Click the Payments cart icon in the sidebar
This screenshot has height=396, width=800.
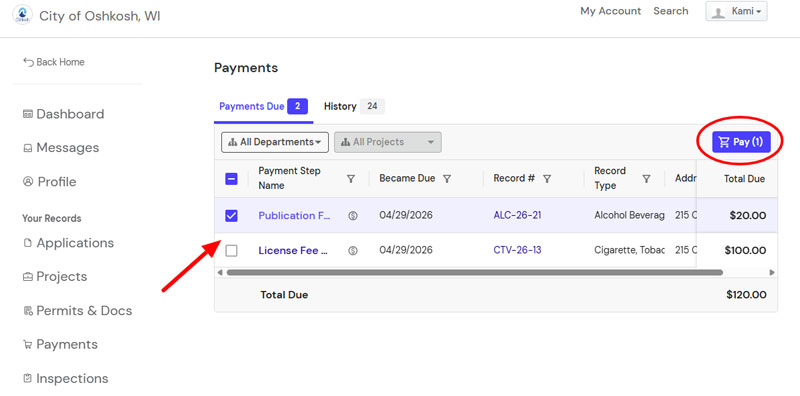pos(28,345)
